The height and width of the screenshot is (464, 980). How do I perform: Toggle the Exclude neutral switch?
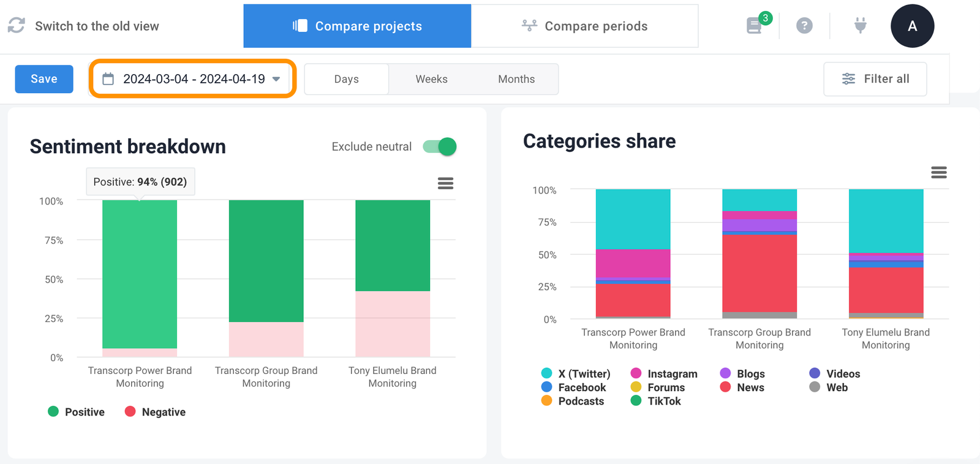(440, 146)
